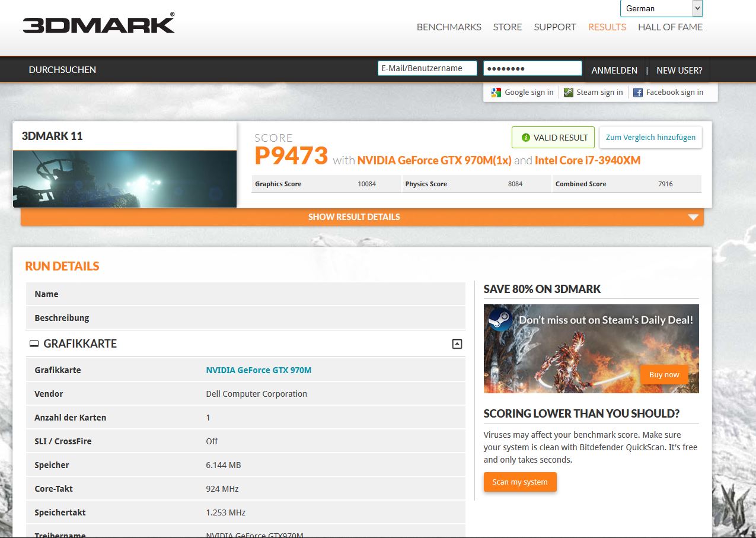Focus the E-Mail/Benutzername input field
Screen dimensions: 756x538
[x=428, y=68]
